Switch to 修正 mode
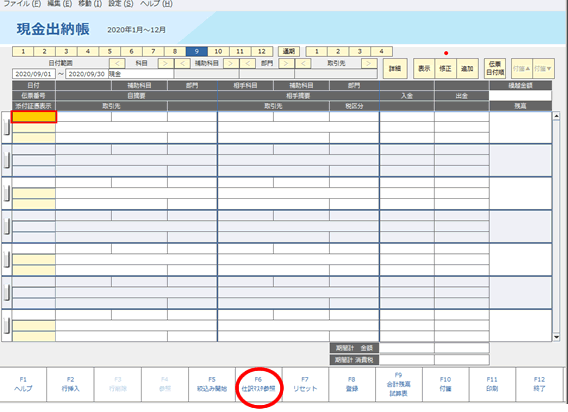Image resolution: width=568 pixels, height=412 pixels. click(x=445, y=68)
